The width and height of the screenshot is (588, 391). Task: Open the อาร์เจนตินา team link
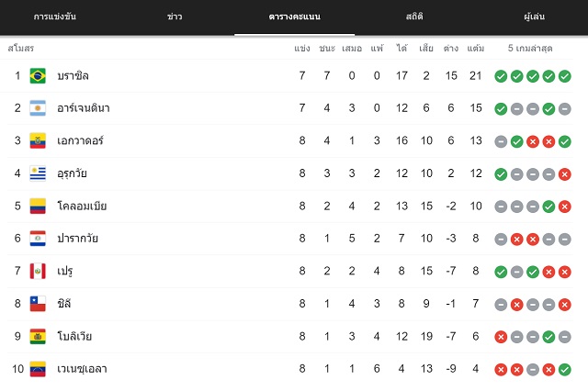(x=84, y=108)
